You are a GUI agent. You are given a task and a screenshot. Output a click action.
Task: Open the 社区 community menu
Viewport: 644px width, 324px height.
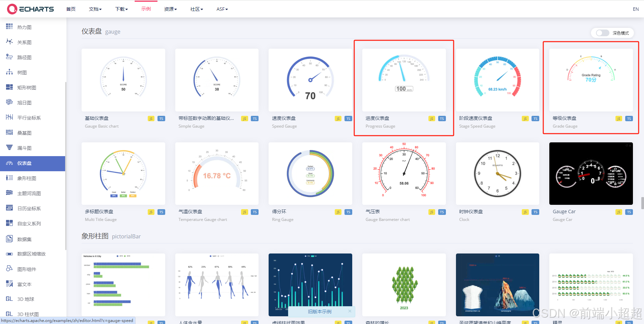coord(196,9)
